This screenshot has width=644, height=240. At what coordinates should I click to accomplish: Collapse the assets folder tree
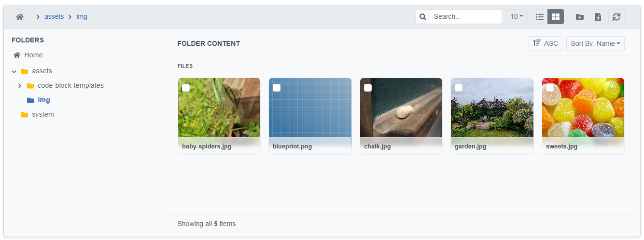(x=14, y=71)
